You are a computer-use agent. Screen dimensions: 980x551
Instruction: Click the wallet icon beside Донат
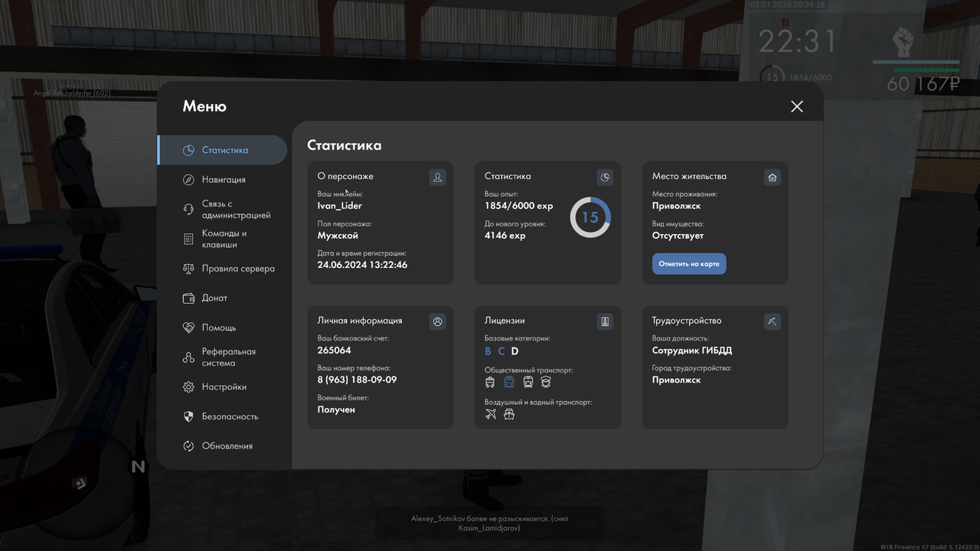pos(188,298)
